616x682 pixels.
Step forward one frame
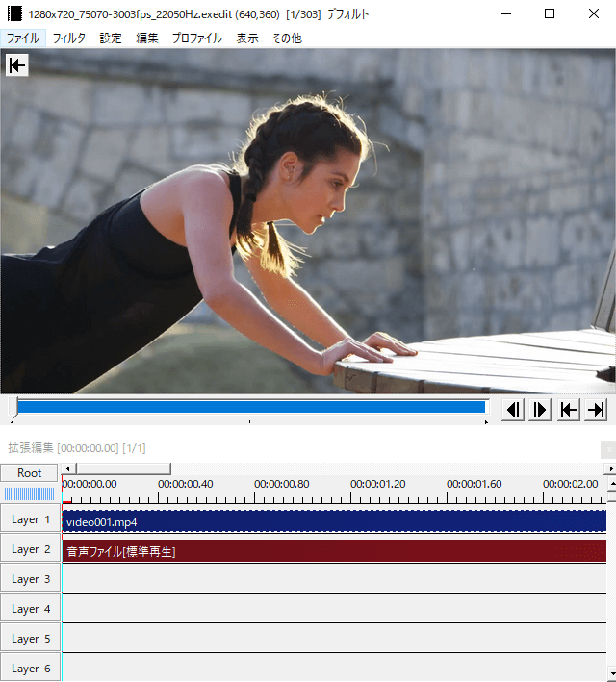pyautogui.click(x=540, y=410)
